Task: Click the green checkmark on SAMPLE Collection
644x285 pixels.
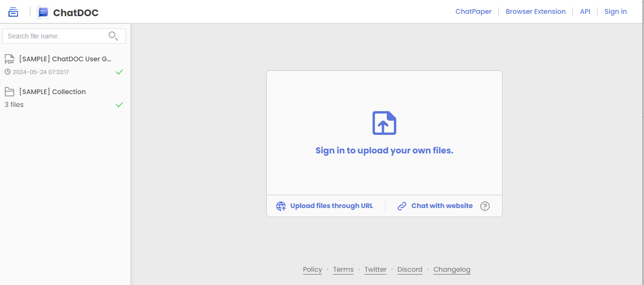Action: pyautogui.click(x=119, y=104)
